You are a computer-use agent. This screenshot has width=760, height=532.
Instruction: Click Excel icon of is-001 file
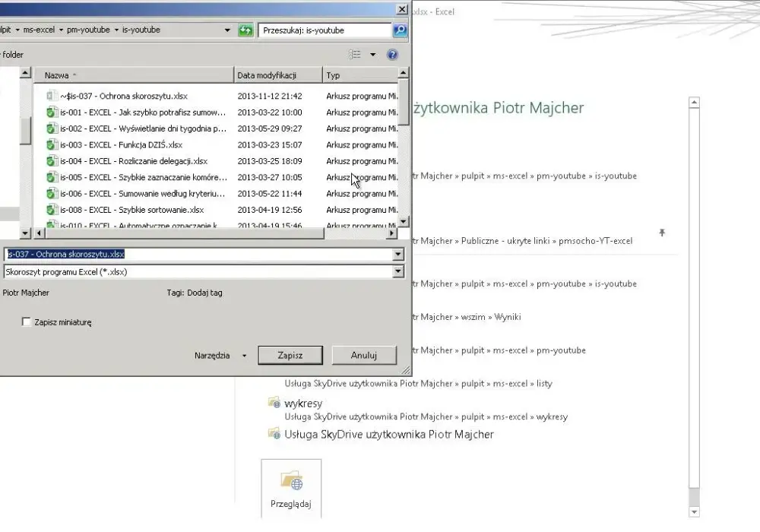click(51, 112)
